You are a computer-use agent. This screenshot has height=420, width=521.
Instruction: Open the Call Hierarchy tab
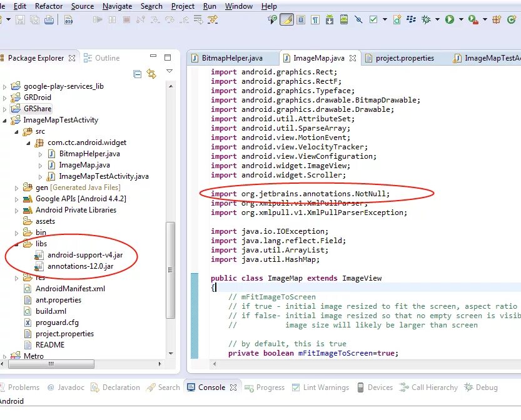click(428, 387)
